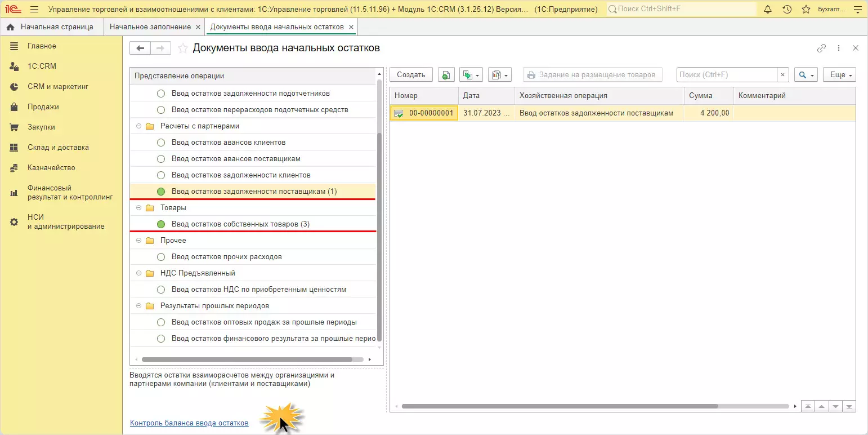Click the get link chain icon
The width and height of the screenshot is (868, 435).
click(x=821, y=48)
